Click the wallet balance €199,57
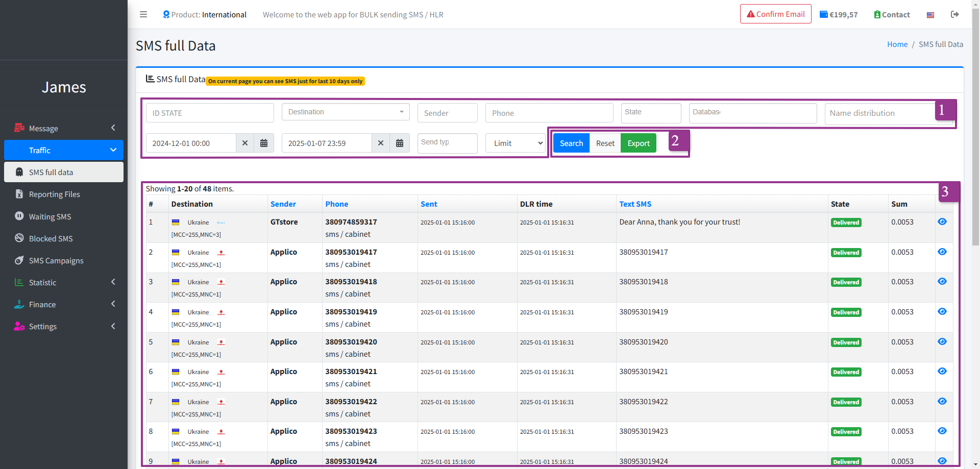The width and height of the screenshot is (980, 469). (839, 15)
